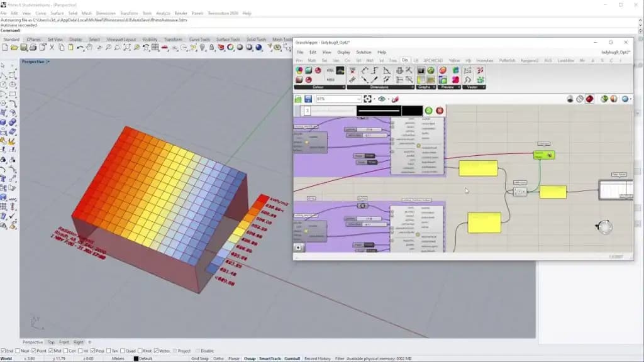The height and width of the screenshot is (362, 644).
Task: Switch to the Curve Tools toolbar tab
Action: tap(199, 40)
